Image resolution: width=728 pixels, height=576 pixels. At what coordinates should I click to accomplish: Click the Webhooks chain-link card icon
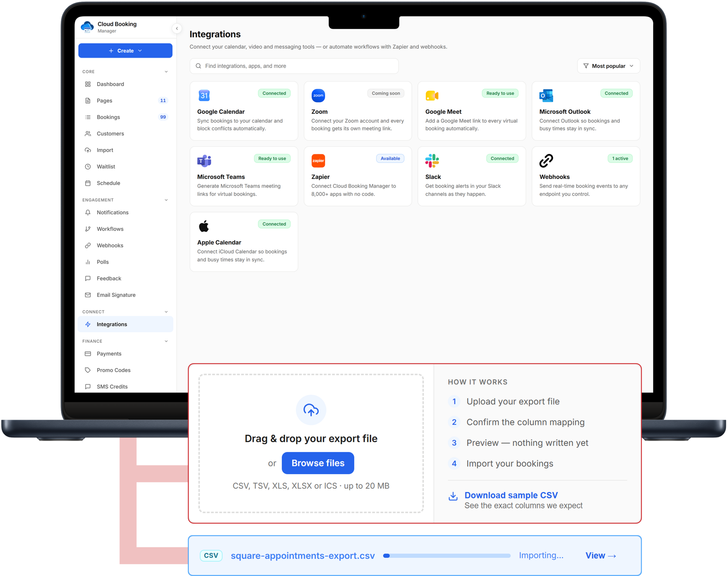546,161
